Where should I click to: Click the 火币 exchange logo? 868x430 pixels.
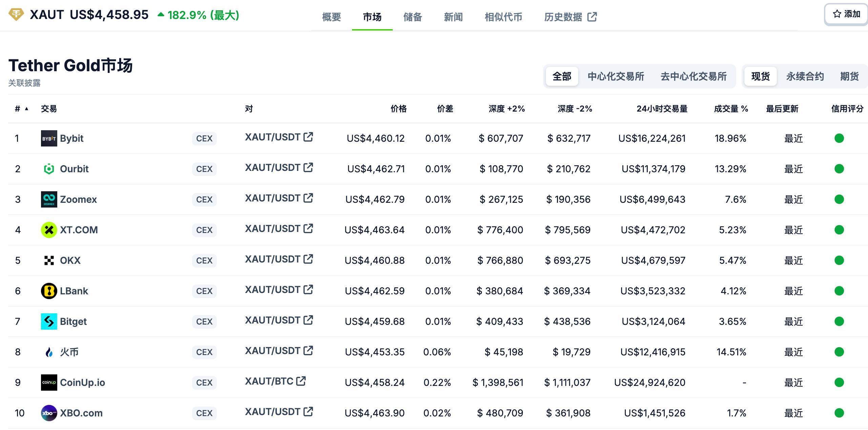coord(49,352)
